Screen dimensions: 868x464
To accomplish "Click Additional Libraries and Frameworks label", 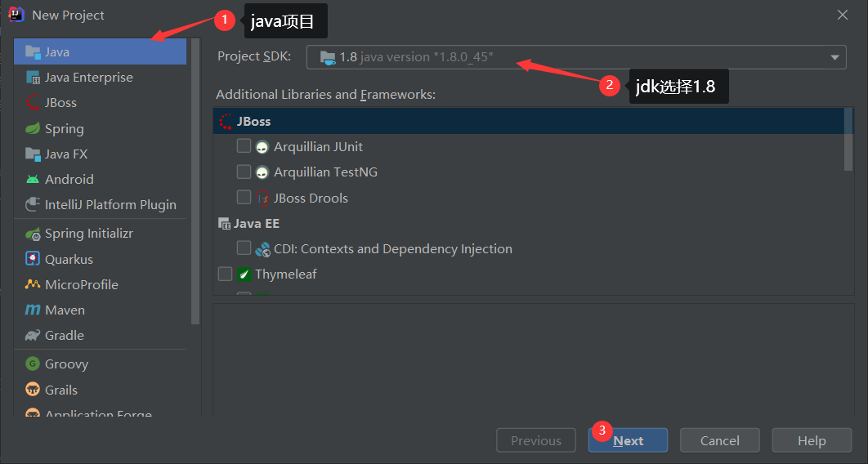I will tap(325, 95).
